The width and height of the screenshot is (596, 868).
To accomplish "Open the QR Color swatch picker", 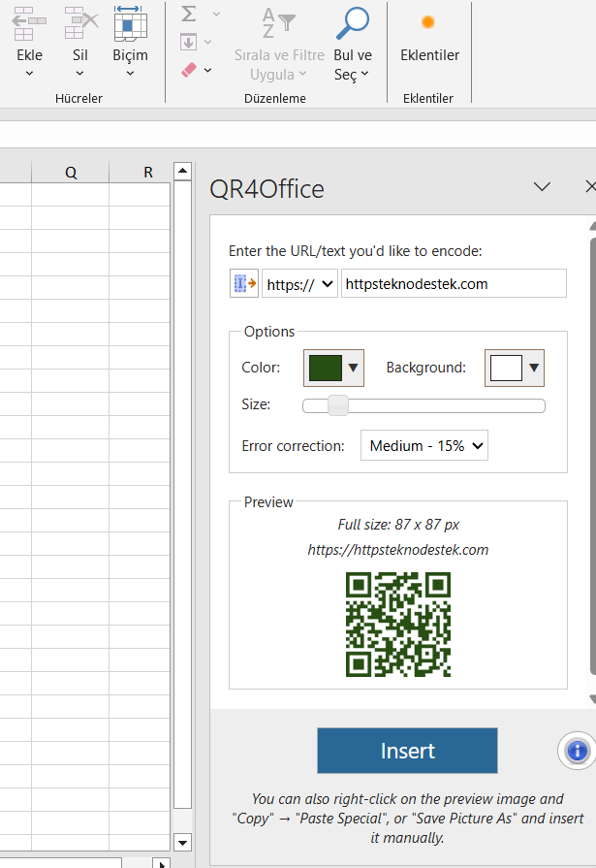I will click(333, 368).
